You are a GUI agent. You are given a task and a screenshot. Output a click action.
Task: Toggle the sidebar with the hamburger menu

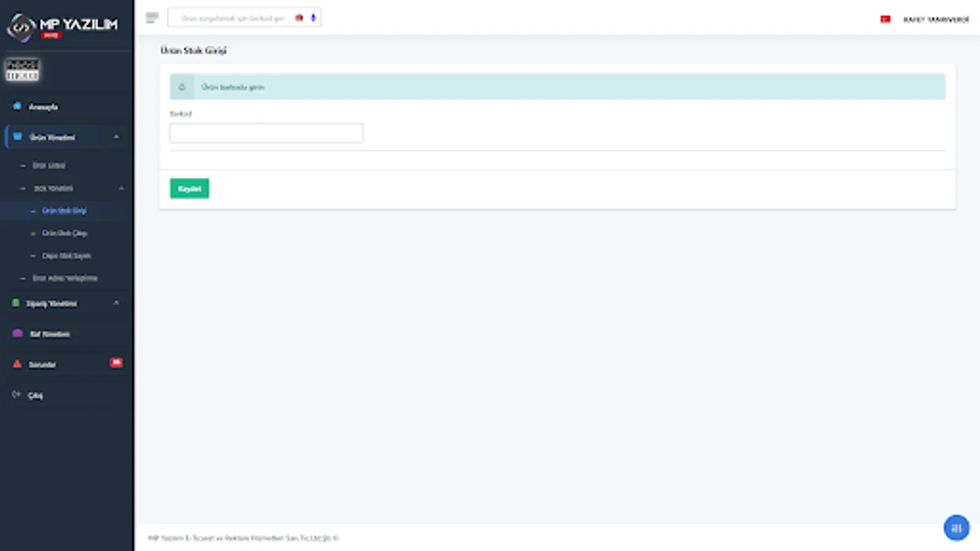(152, 17)
